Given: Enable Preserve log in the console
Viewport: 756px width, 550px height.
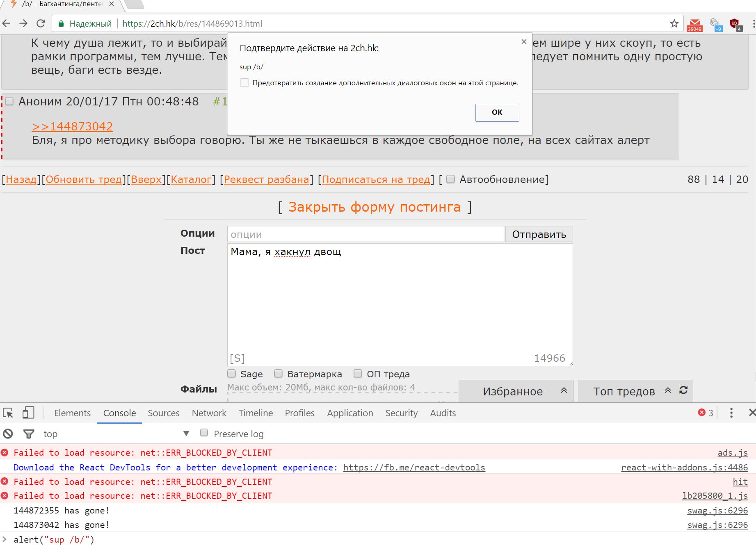Looking at the screenshot, I should (x=204, y=433).
